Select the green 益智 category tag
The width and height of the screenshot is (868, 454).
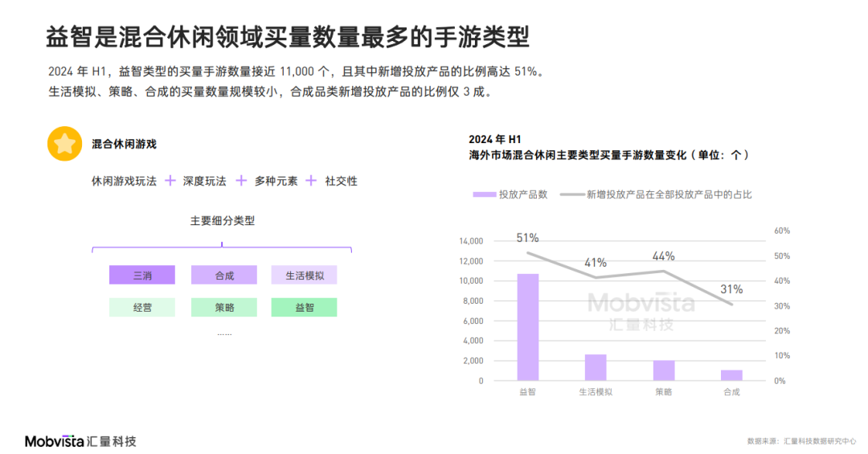pyautogui.click(x=304, y=307)
